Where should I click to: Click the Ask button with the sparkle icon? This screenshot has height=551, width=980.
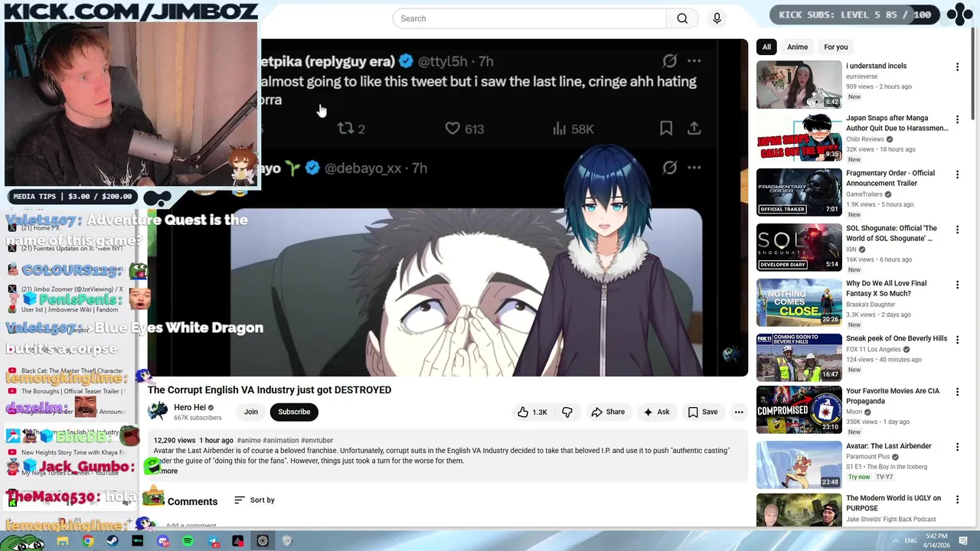click(656, 412)
